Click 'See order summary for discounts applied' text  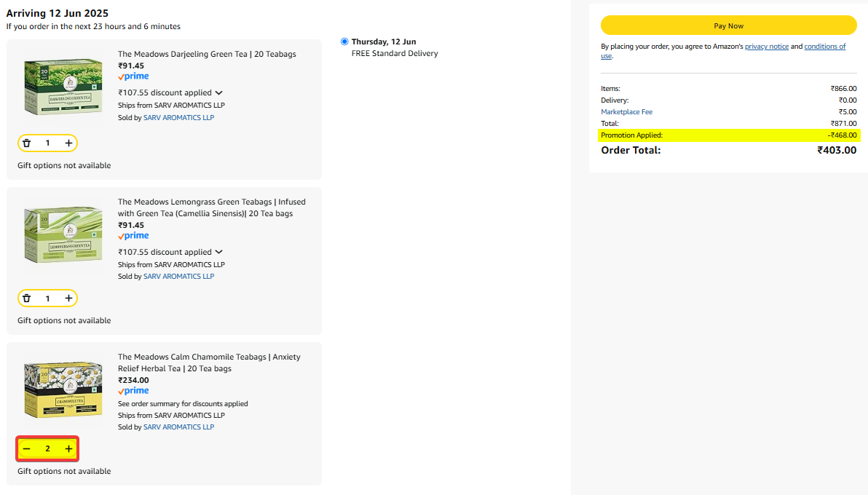183,403
